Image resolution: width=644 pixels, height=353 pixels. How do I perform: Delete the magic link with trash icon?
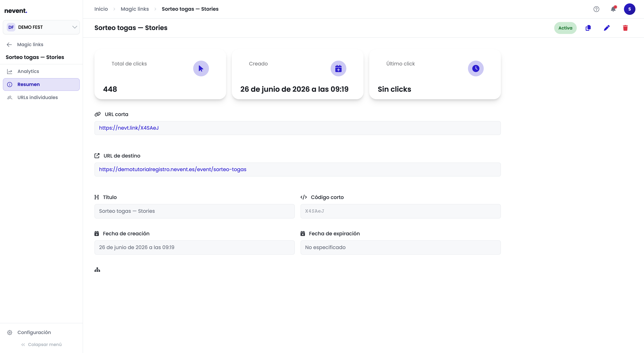point(625,28)
